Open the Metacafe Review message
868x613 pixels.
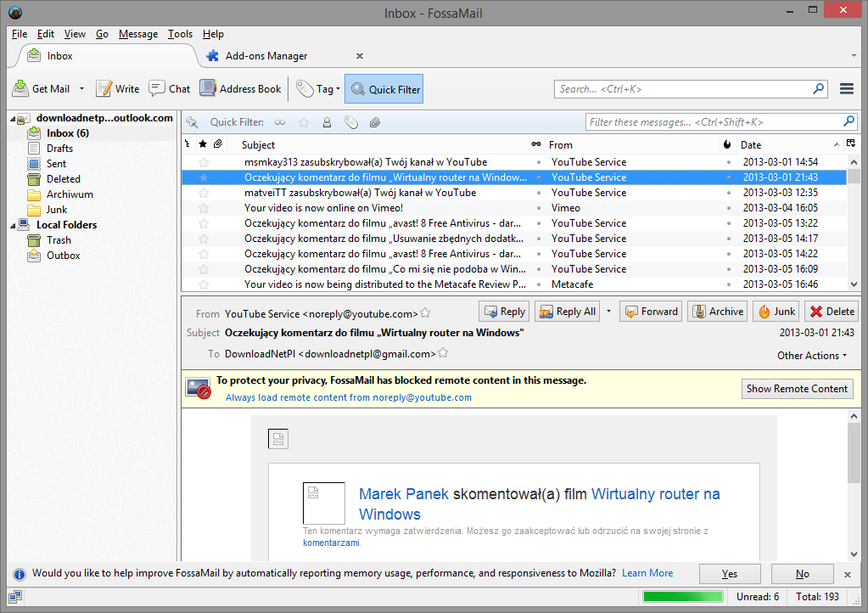[513, 284]
